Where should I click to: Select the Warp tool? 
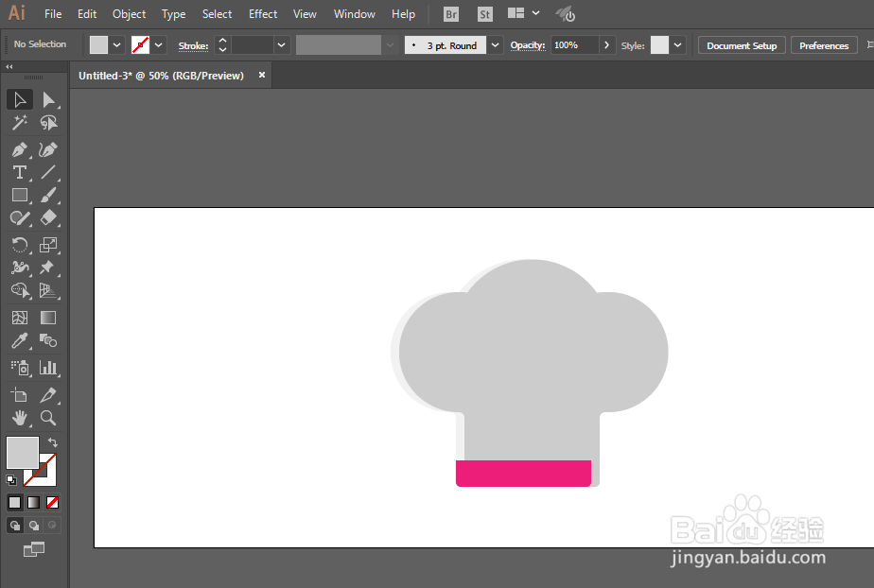(20, 268)
